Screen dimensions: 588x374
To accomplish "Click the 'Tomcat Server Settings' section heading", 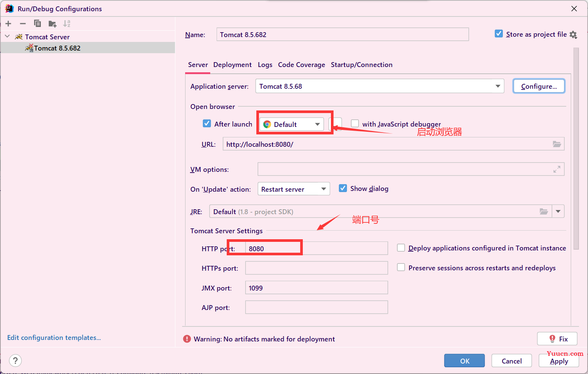I will 226,231.
